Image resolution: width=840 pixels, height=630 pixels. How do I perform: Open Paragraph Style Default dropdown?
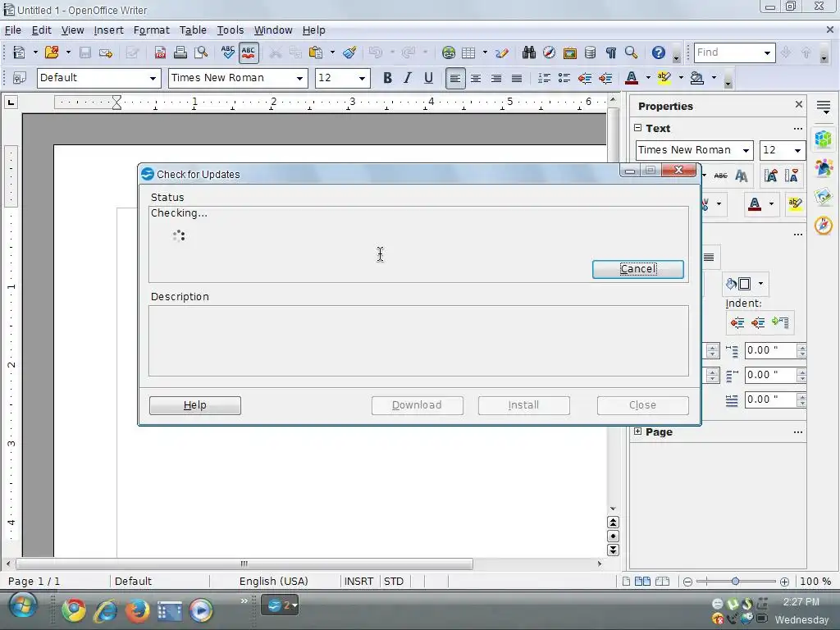(x=153, y=78)
